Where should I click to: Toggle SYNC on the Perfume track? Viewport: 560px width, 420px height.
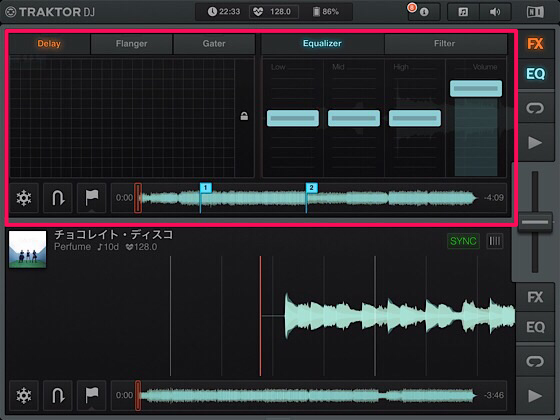point(463,241)
